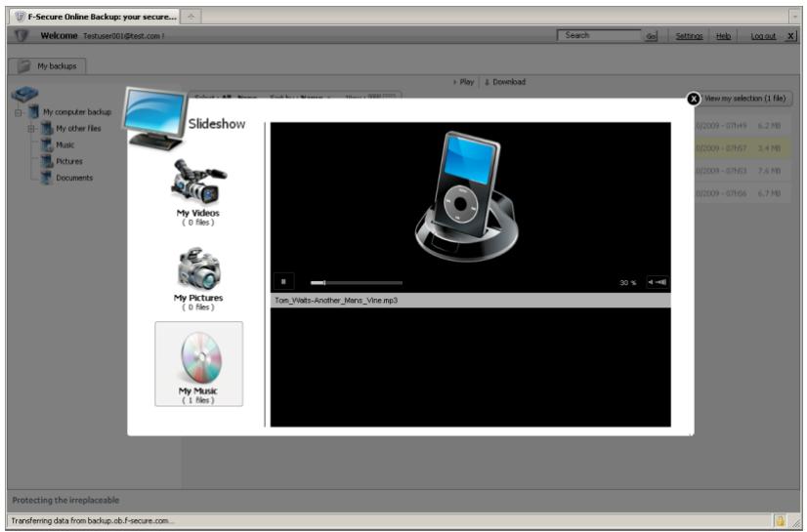Open My Pictures camera icon
Image resolution: width=807 pixels, height=532 pixels.
point(199,268)
